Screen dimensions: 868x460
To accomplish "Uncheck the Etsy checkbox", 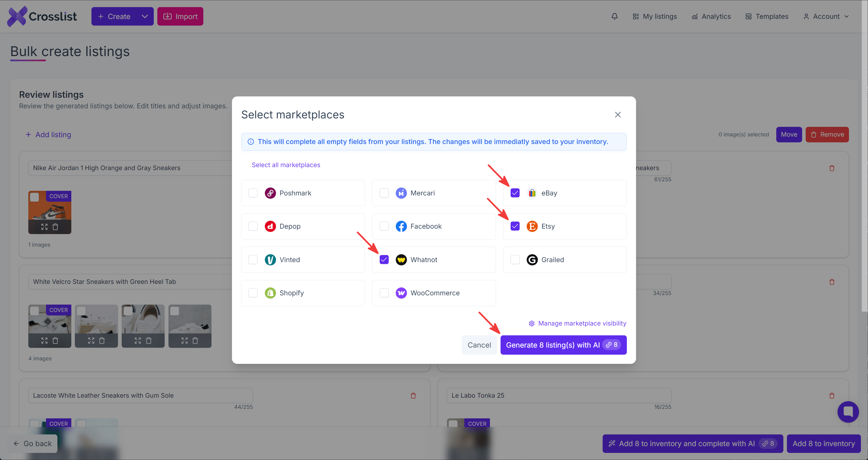I will click(515, 226).
